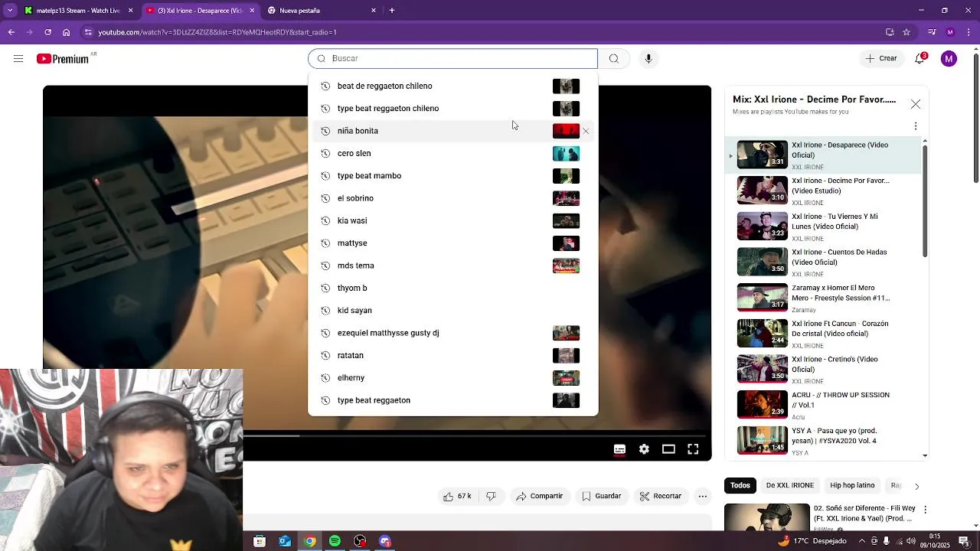Go back in browser history
Viewport: 980px width, 551px height.
tap(11, 32)
